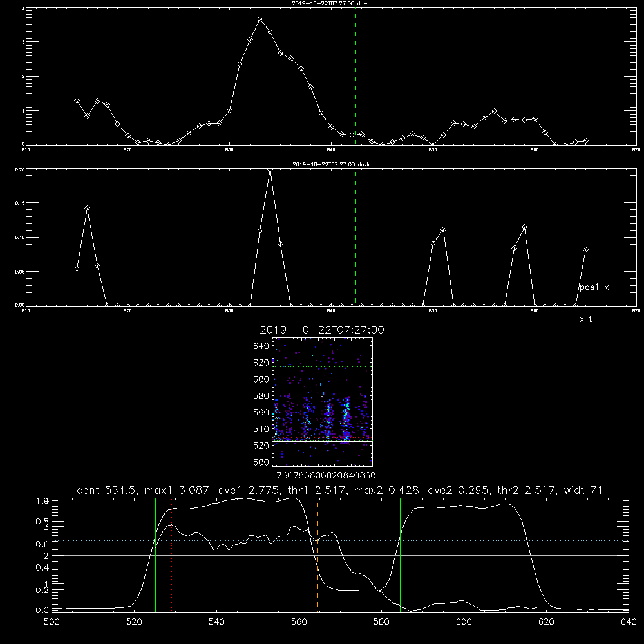The width and height of the screenshot is (644, 644).
Task: Click the '0.05' y-axis label of the dusk plot
Action: click(x=20, y=272)
